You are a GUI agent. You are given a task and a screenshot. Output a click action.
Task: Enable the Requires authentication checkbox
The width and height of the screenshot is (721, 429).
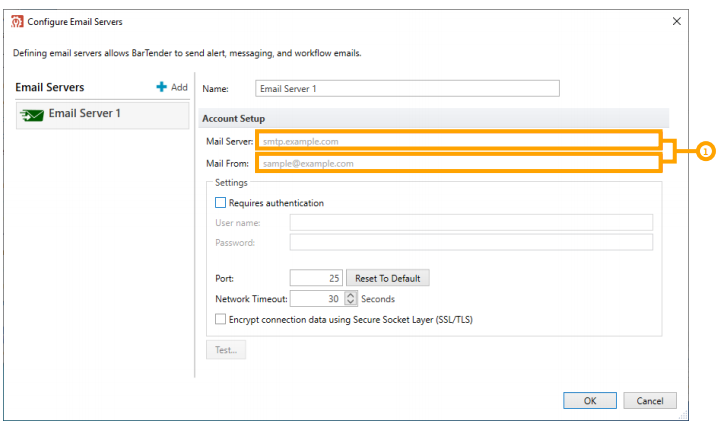coord(221,203)
